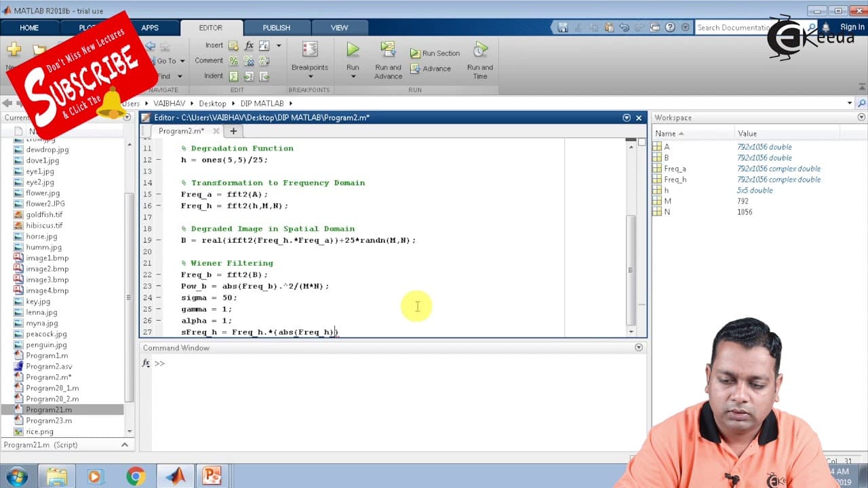
Task: Click the Current Folder vertical scrollbar
Action: pos(129,298)
